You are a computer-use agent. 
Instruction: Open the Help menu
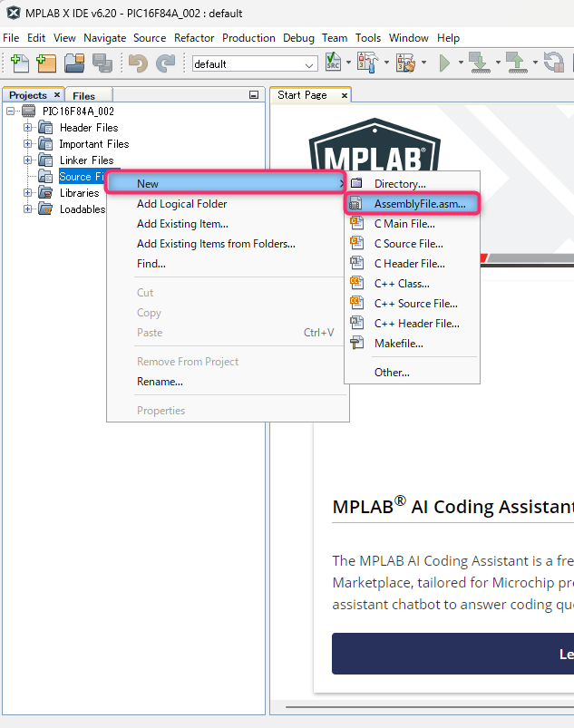pos(448,37)
